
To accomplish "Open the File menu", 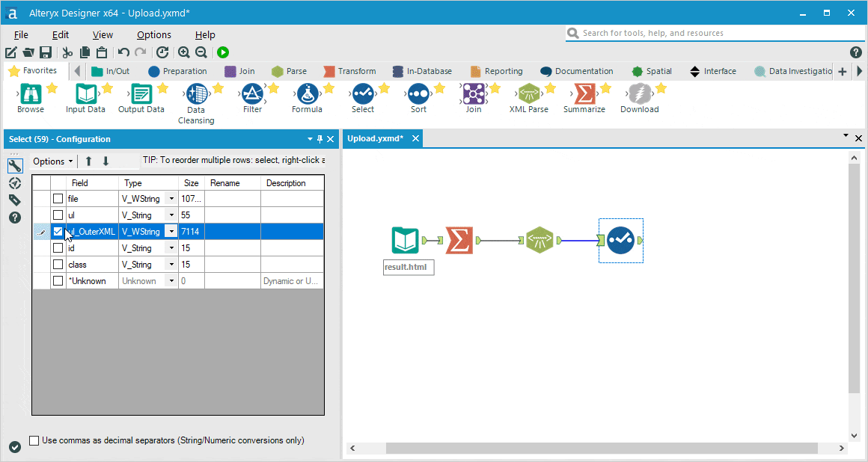I will pos(21,35).
